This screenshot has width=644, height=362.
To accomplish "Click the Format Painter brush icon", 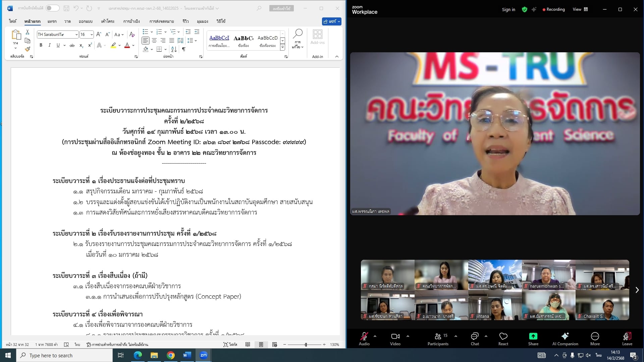I will point(28,49).
